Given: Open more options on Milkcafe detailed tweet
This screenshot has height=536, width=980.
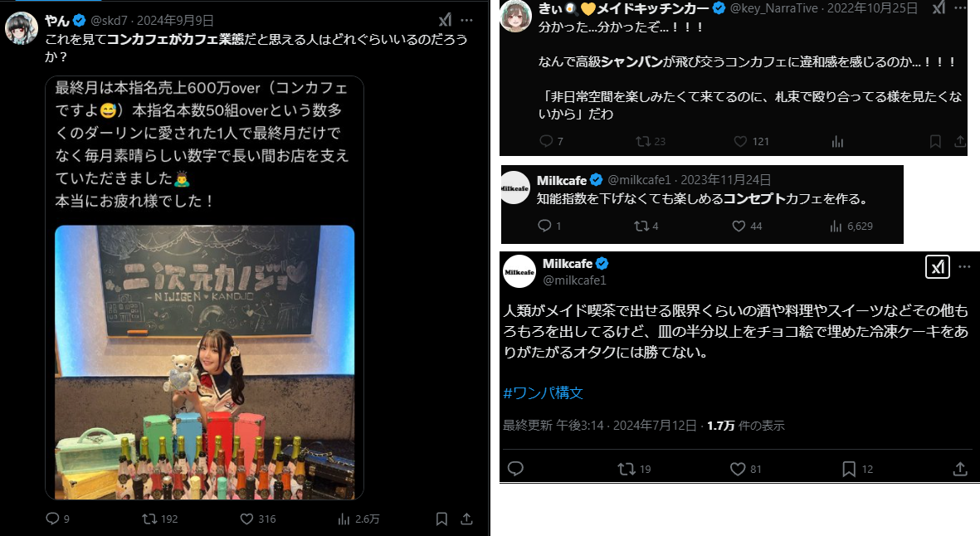Looking at the screenshot, I should (x=964, y=266).
